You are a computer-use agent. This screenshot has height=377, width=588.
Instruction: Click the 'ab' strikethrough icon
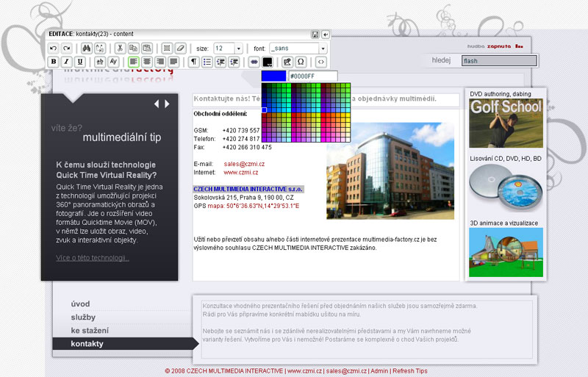click(x=100, y=62)
